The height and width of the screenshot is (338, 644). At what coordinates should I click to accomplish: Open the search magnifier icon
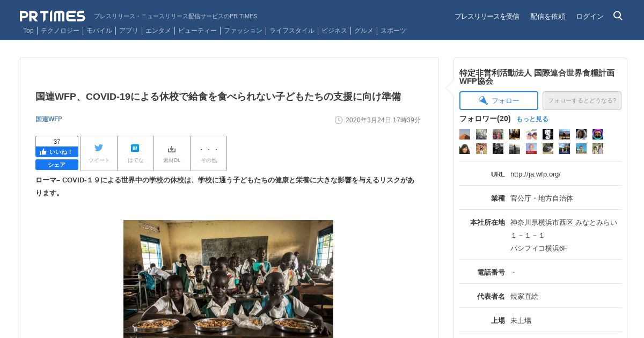tap(618, 16)
